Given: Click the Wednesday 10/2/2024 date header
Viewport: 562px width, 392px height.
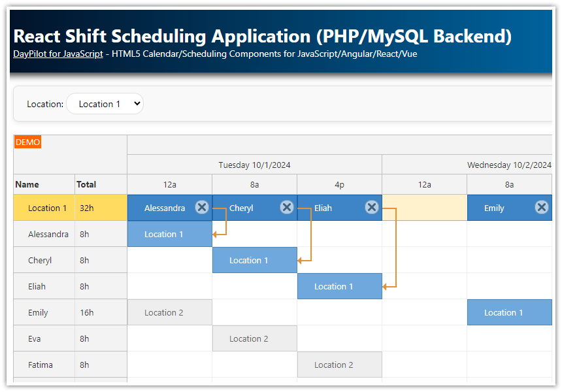Looking at the screenshot, I should (509, 165).
